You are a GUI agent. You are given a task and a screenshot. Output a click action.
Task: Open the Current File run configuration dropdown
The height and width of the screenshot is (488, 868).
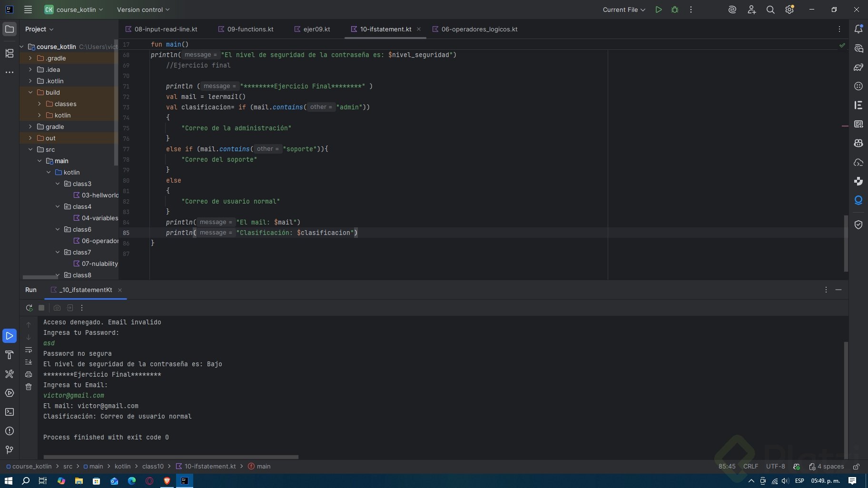tap(623, 10)
